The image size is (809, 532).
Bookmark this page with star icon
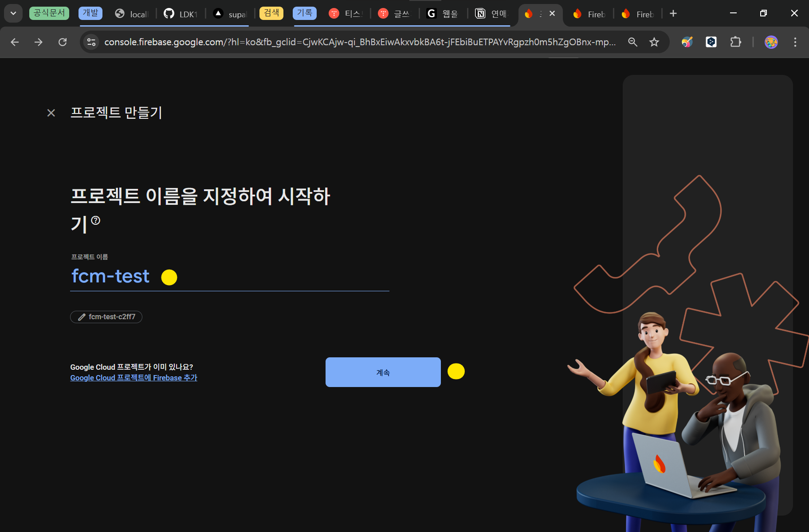(654, 42)
